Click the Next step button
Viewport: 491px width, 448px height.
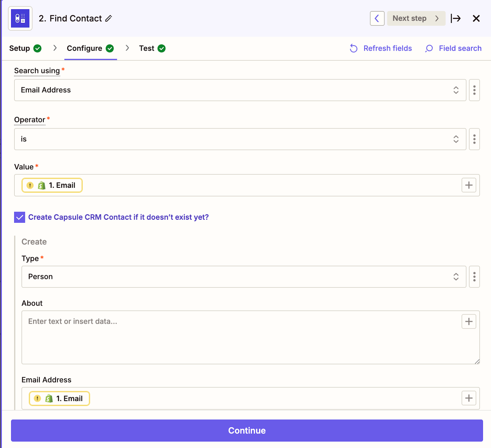pyautogui.click(x=416, y=18)
